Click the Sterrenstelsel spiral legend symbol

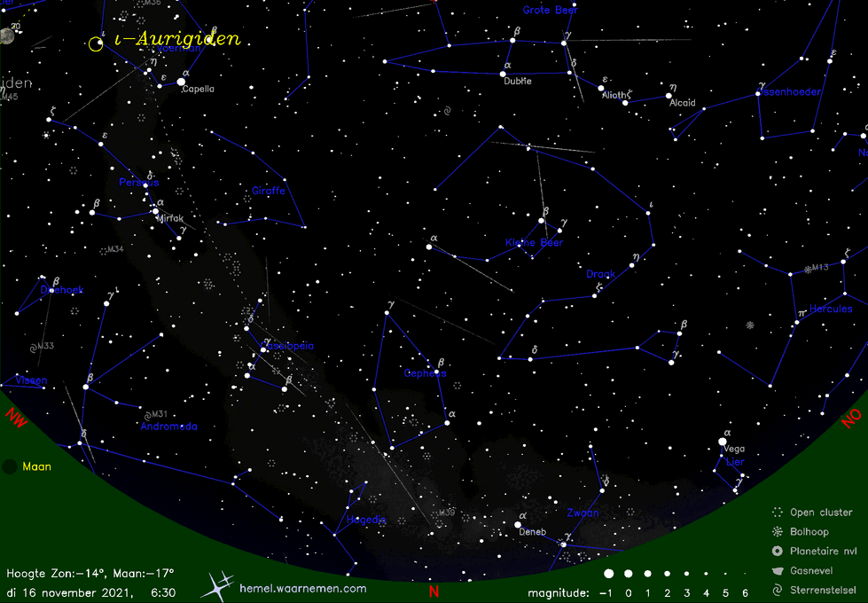[x=777, y=589]
